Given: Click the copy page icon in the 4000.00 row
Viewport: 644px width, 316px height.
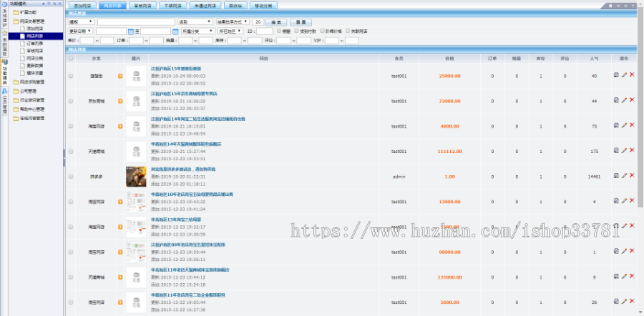Looking at the screenshot, I should coord(616,126).
